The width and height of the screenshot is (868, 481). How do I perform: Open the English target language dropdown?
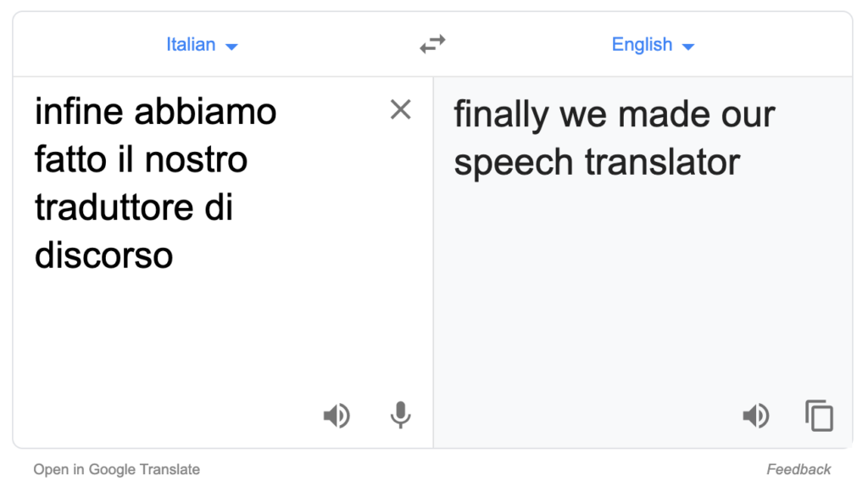pos(653,44)
